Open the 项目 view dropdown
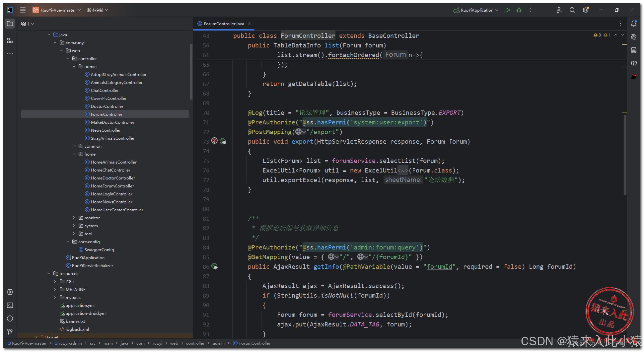644x352 pixels. click(x=27, y=24)
